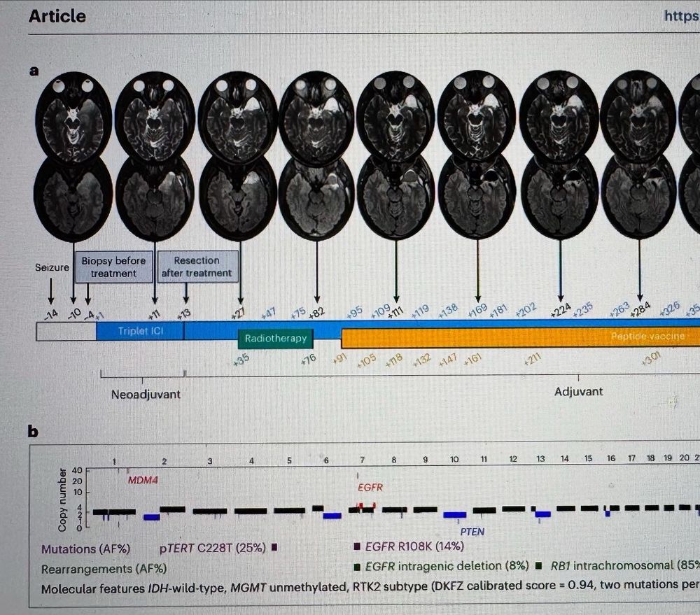Image resolution: width=700 pixels, height=615 pixels.
Task: Select the -14 timeline marker
Action: (51, 314)
